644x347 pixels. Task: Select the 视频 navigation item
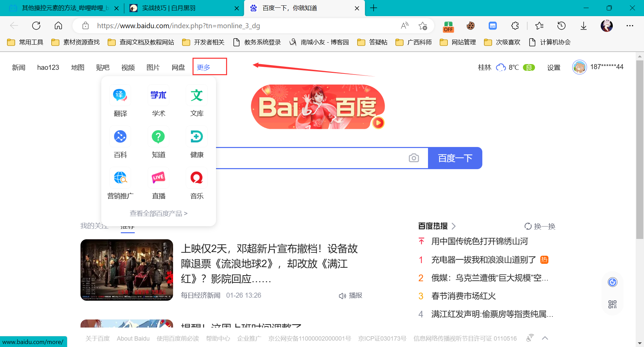128,67
